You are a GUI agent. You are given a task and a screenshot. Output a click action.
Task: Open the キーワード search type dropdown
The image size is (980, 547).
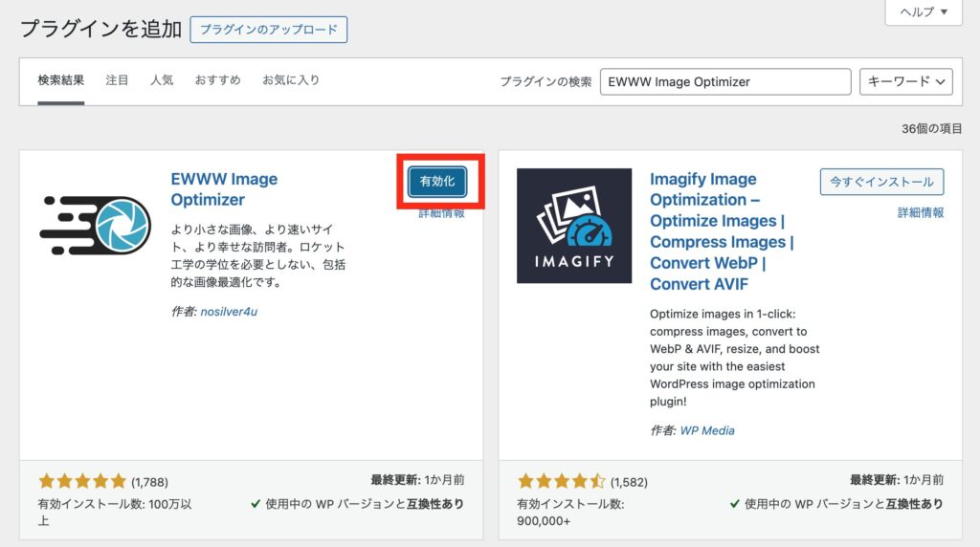tap(905, 82)
